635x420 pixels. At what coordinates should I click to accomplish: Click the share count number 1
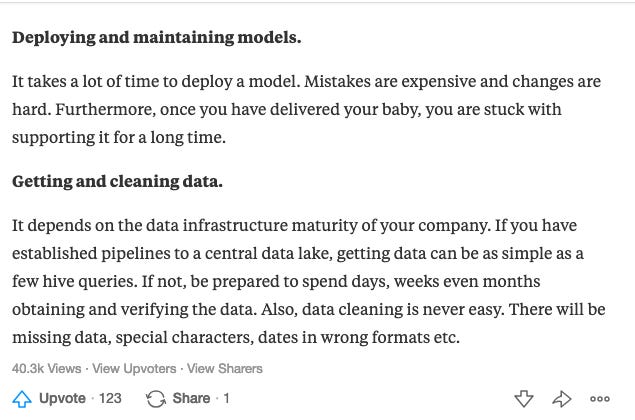(x=226, y=398)
